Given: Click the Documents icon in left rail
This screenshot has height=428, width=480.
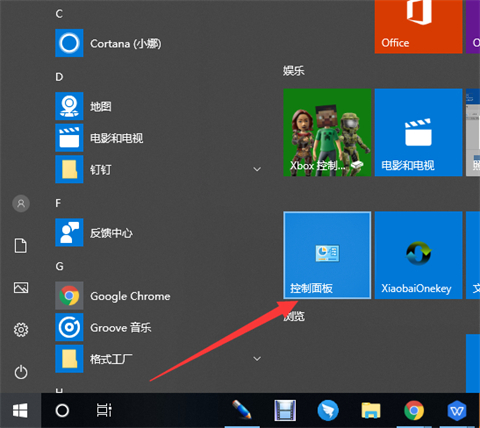Looking at the screenshot, I should tap(21, 246).
